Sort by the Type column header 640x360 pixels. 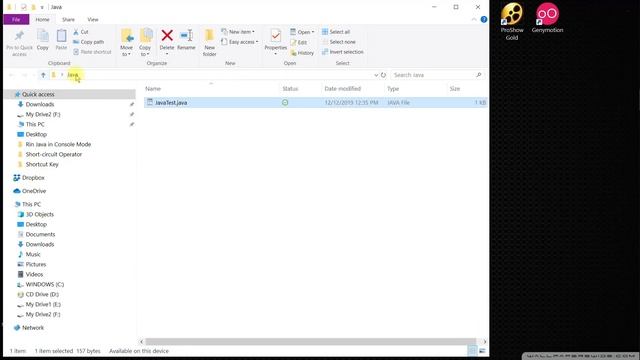tap(393, 89)
